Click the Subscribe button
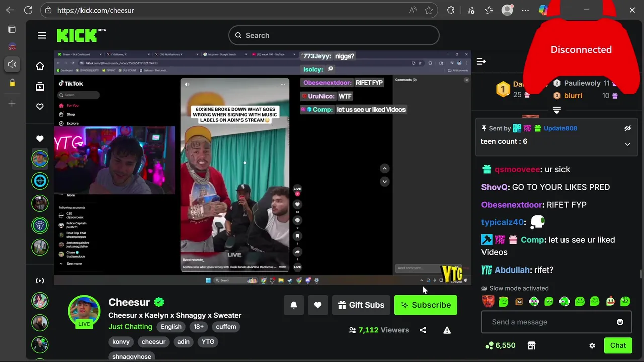The width and height of the screenshot is (644, 362). [426, 305]
